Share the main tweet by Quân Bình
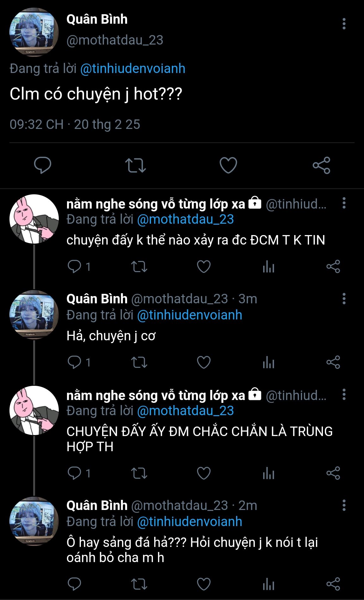The height and width of the screenshot is (600, 364). 321,165
